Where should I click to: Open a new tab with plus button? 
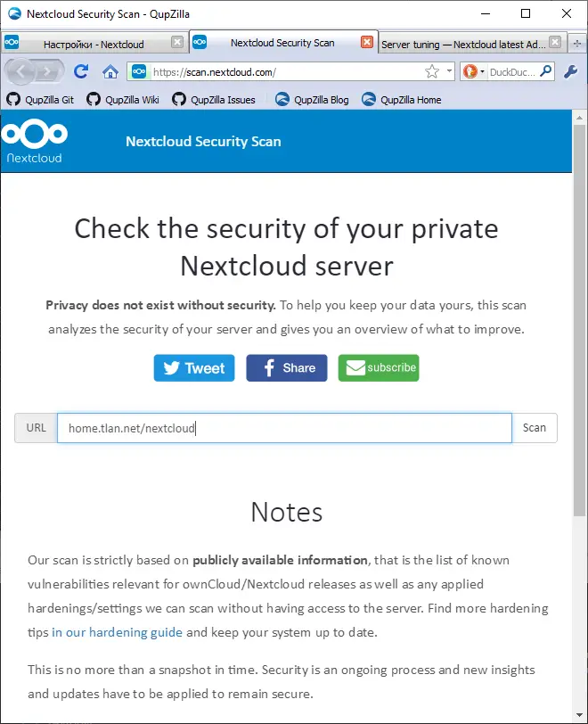click(577, 44)
